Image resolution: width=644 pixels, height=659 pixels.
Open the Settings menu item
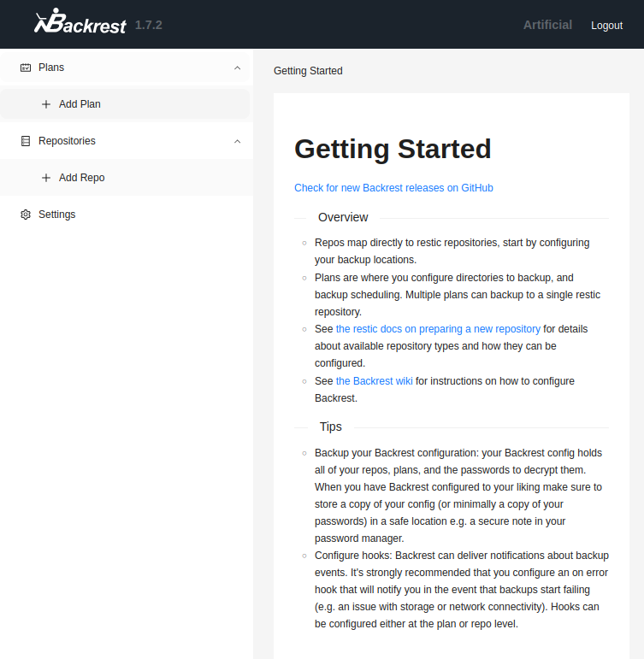(56, 215)
